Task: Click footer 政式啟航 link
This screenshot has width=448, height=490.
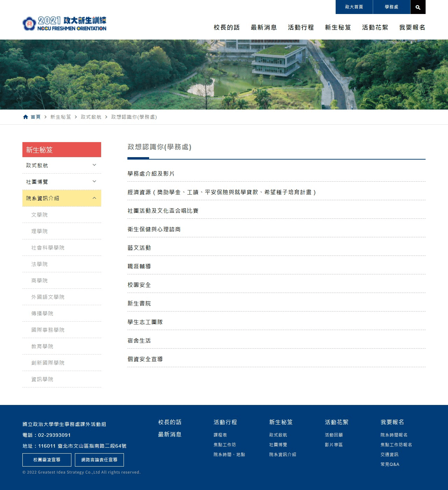Action: 278,435
